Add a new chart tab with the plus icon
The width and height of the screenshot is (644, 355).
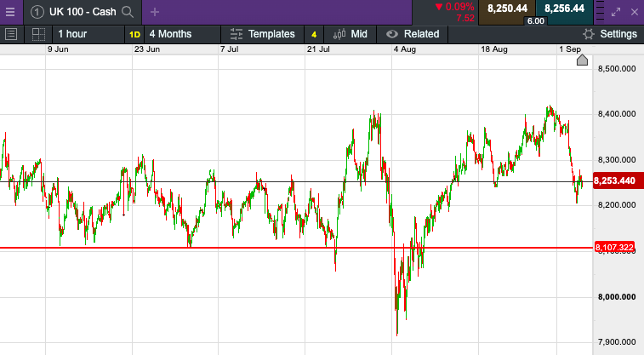tap(154, 12)
